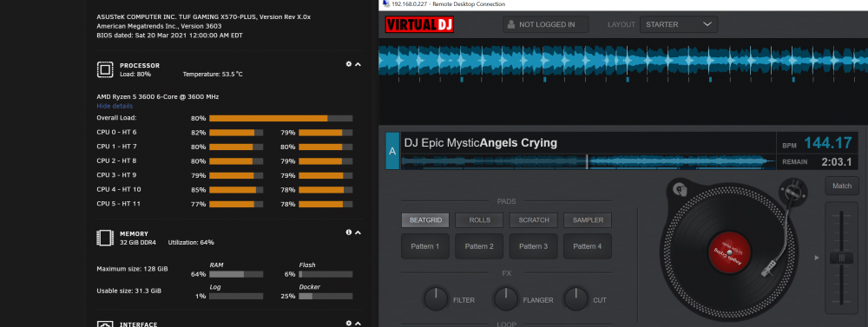Screen dimensions: 868x327
Task: Click the small triangle beside pitch fader
Action: coord(817,258)
